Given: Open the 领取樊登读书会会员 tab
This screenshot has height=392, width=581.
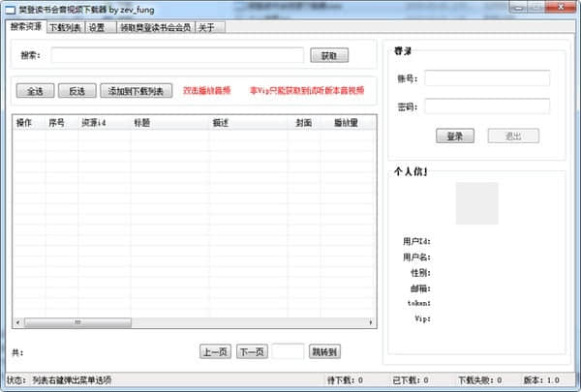Looking at the screenshot, I should (x=156, y=28).
